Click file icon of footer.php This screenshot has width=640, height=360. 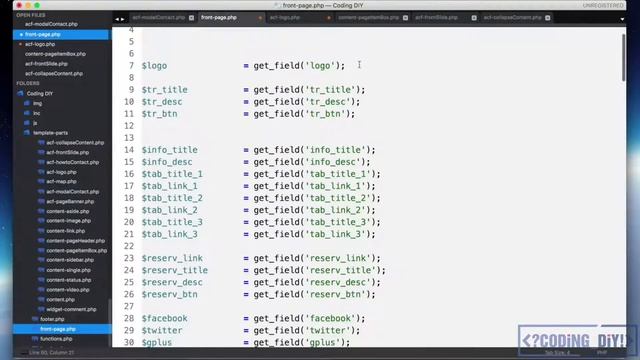(35, 319)
